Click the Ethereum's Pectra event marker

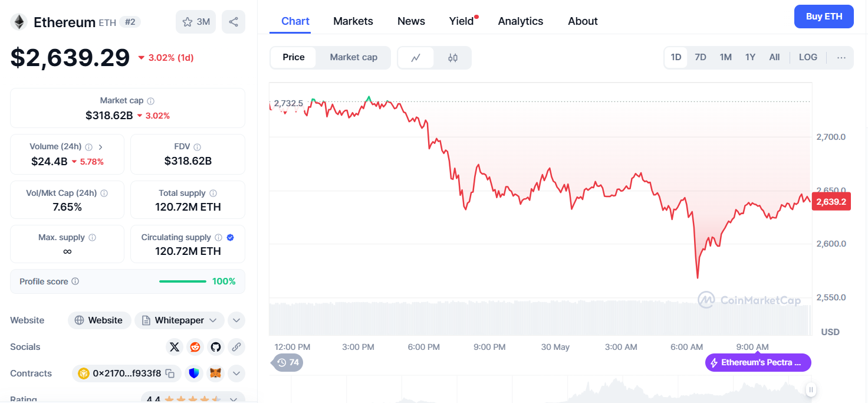758,362
